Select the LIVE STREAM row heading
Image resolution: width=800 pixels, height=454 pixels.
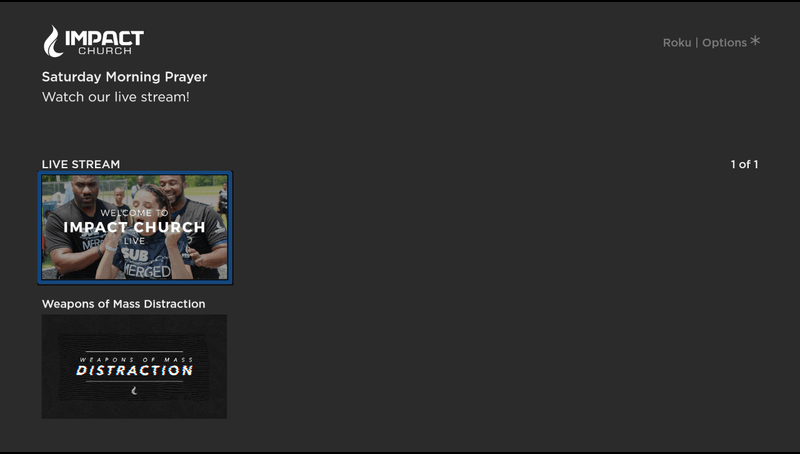(x=81, y=164)
